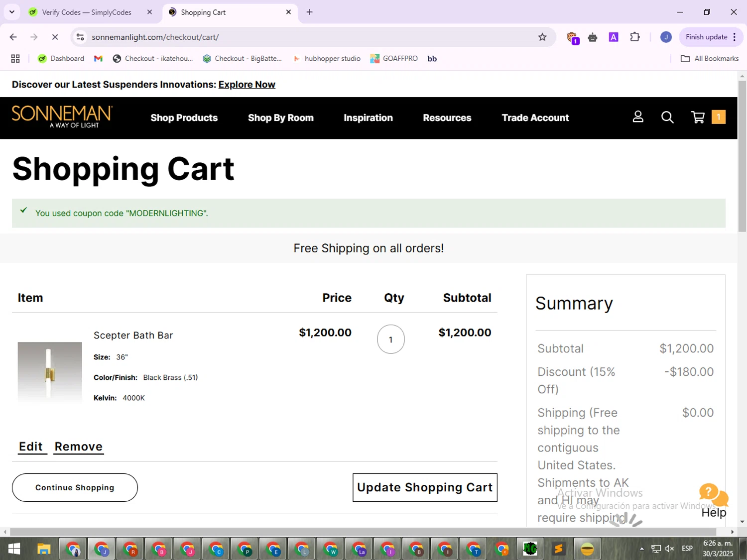Screen dimensions: 747x560
Task: Click the Update Shopping Cart button
Action: [425, 487]
